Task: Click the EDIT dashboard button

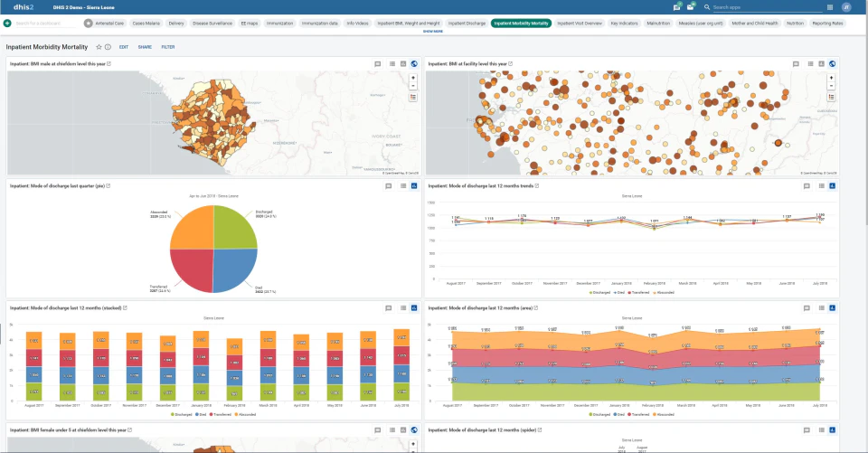Action: 123,46
